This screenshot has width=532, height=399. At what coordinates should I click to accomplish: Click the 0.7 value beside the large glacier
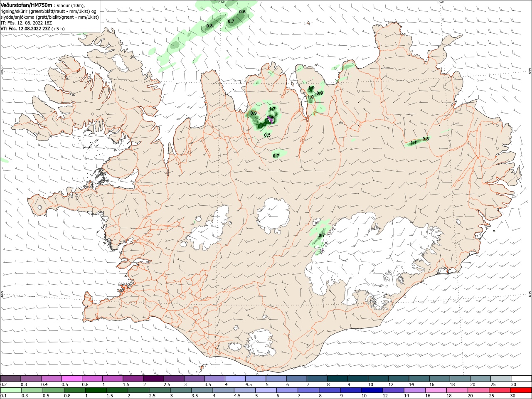322,235
